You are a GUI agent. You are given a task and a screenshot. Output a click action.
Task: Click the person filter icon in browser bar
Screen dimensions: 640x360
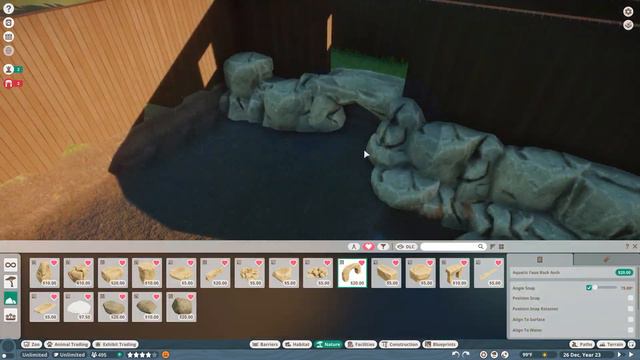(353, 247)
